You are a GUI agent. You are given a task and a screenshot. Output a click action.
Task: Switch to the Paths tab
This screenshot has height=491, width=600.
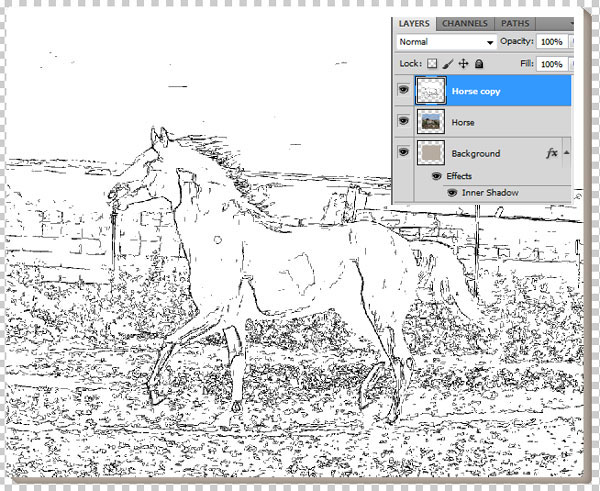pyautogui.click(x=515, y=24)
